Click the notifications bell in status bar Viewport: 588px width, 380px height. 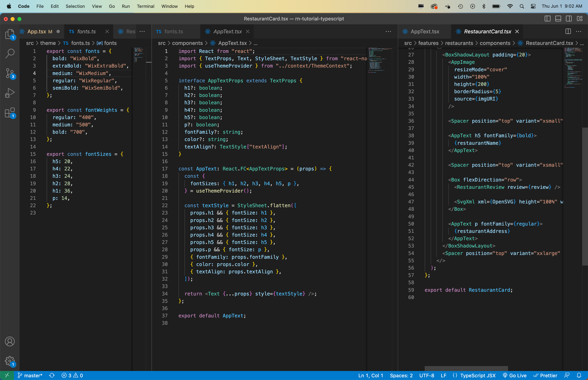coord(579,375)
